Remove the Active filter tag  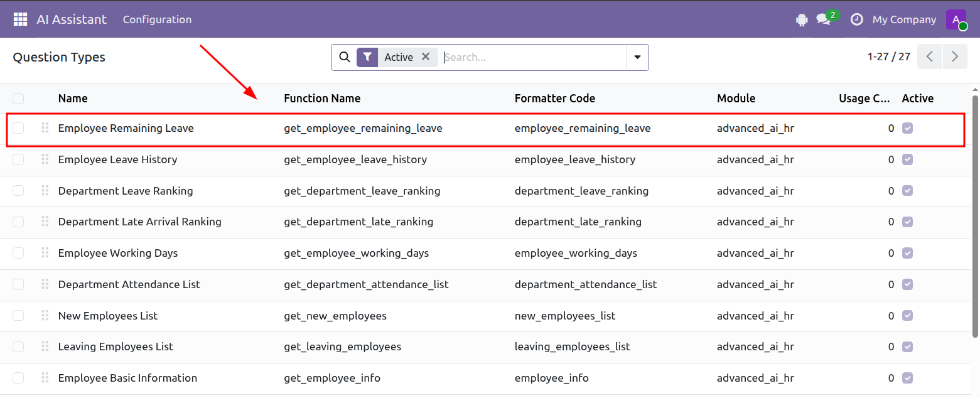[426, 56]
